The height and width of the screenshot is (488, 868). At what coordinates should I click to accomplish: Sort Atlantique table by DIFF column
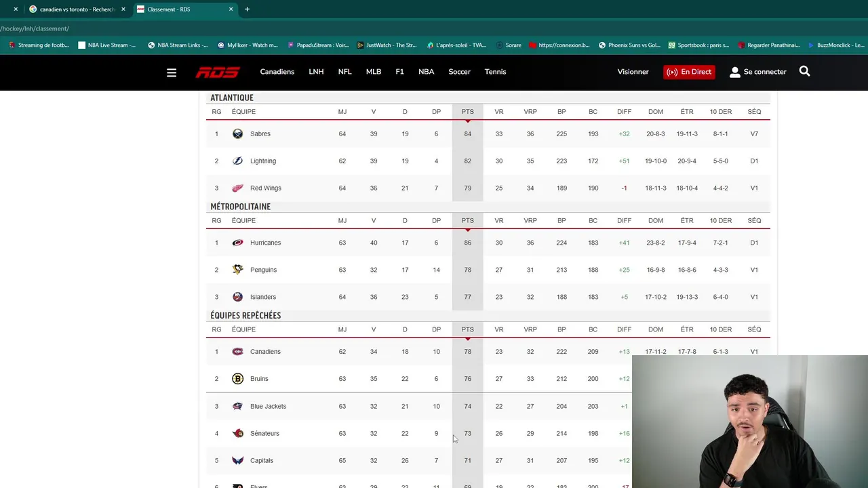[x=624, y=112]
